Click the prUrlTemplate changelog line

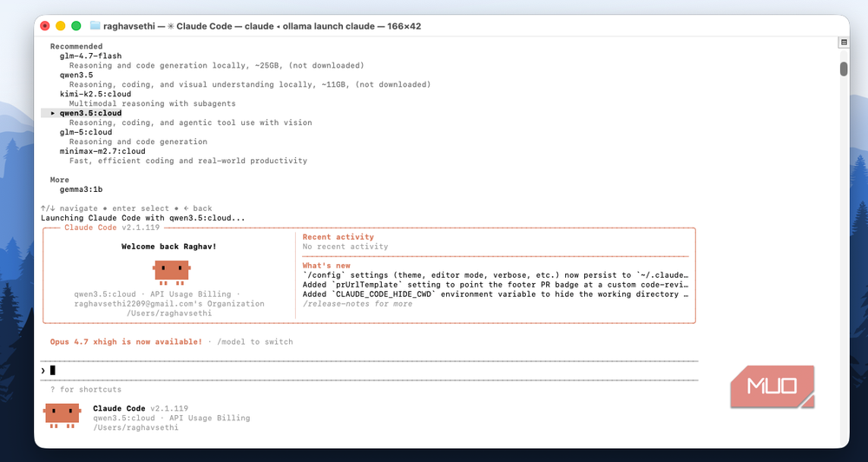[496, 285]
